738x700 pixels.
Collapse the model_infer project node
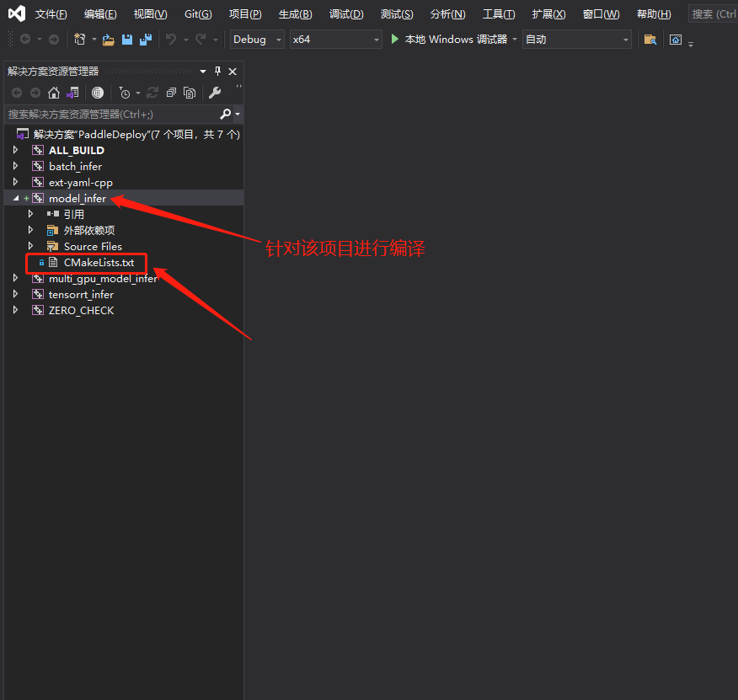point(15,199)
